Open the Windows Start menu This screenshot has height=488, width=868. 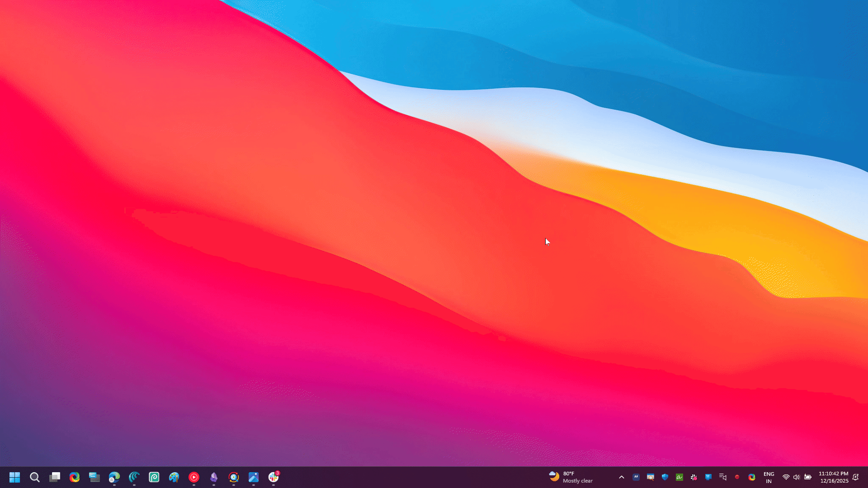tap(14, 477)
